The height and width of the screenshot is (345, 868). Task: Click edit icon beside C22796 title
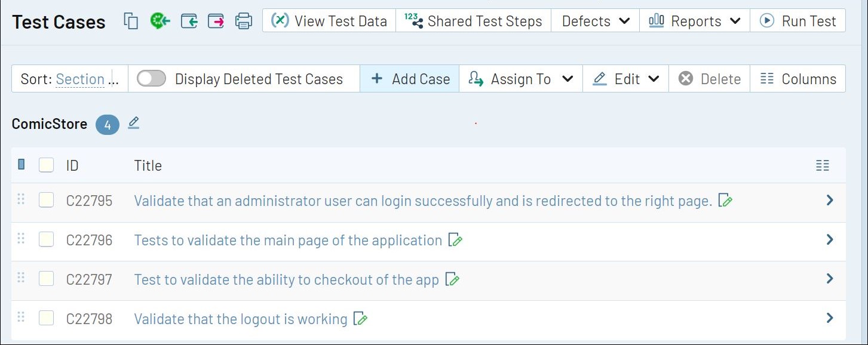(x=456, y=240)
